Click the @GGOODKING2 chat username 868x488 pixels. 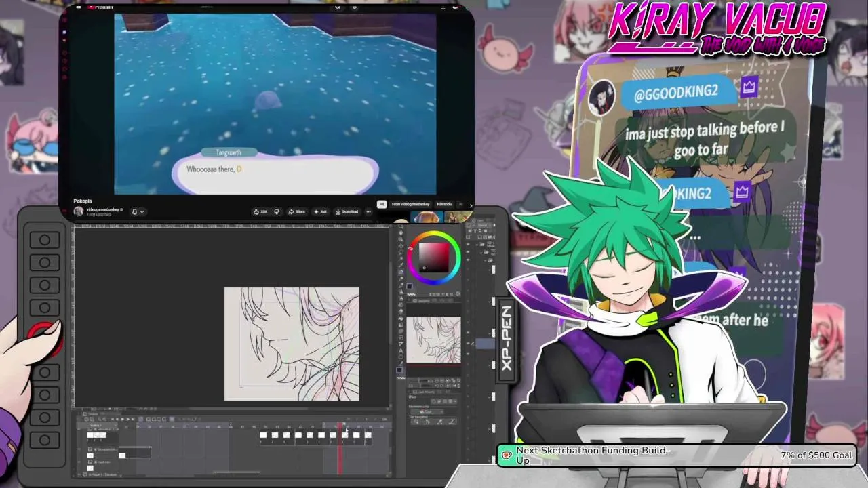(676, 93)
